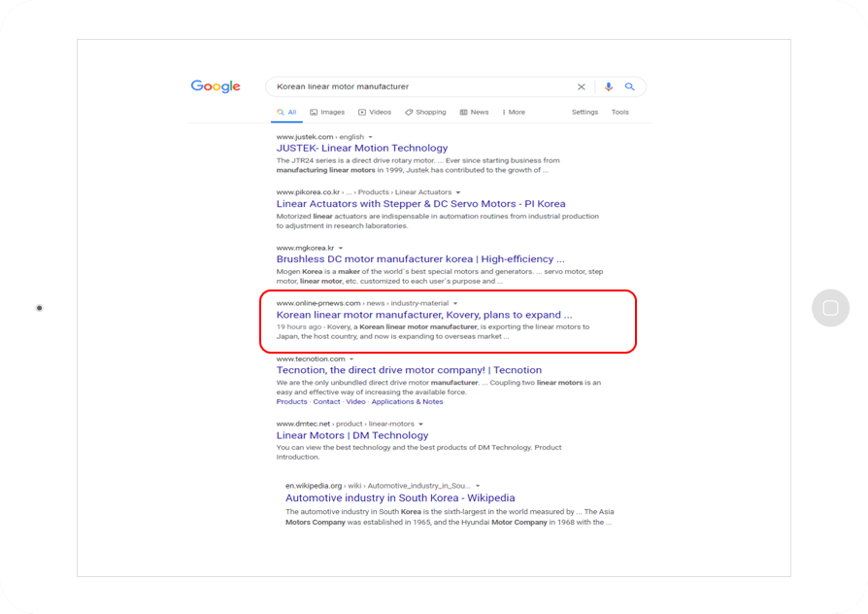Open the More options menu
This screenshot has width=868, height=614.
tap(514, 112)
